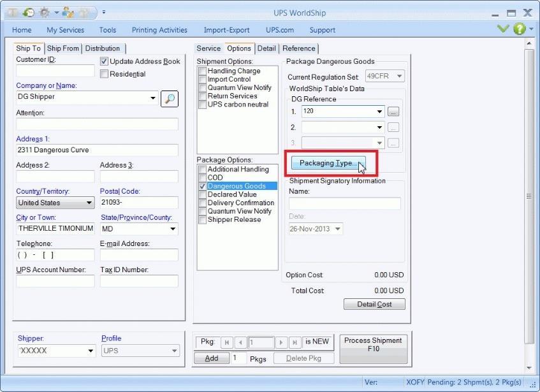Check the Import Control option
The height and width of the screenshot is (392, 540).
click(203, 79)
